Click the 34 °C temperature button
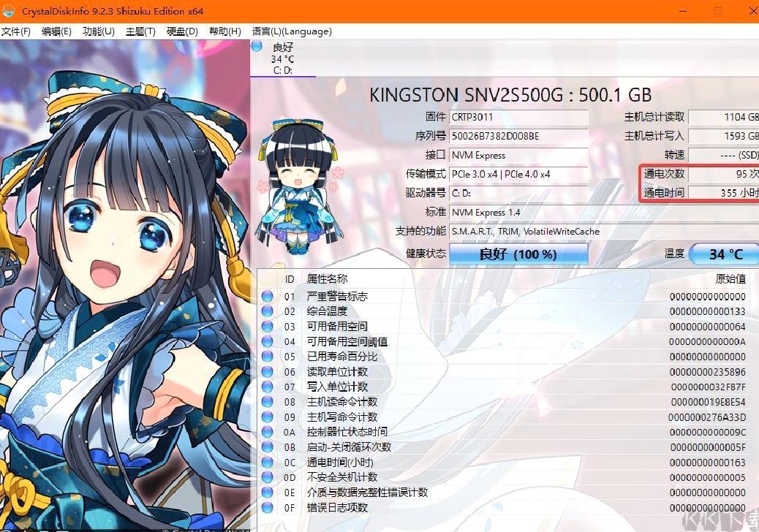The height and width of the screenshot is (532, 759). tap(724, 254)
